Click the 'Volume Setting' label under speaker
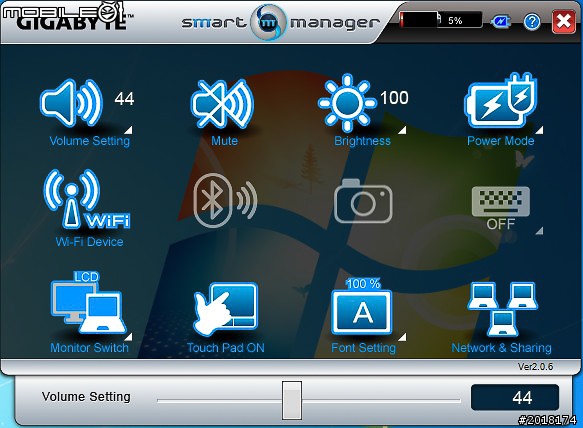583x428 pixels. point(90,141)
